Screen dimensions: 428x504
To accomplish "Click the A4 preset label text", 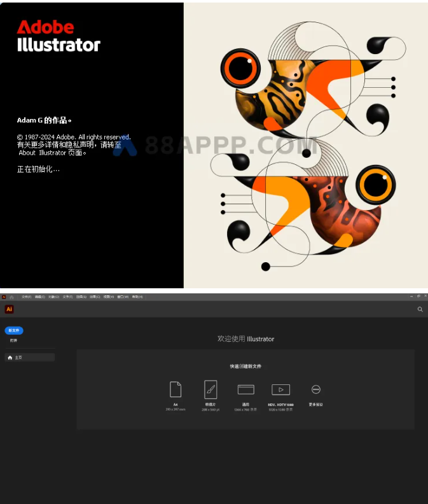I will [176, 405].
